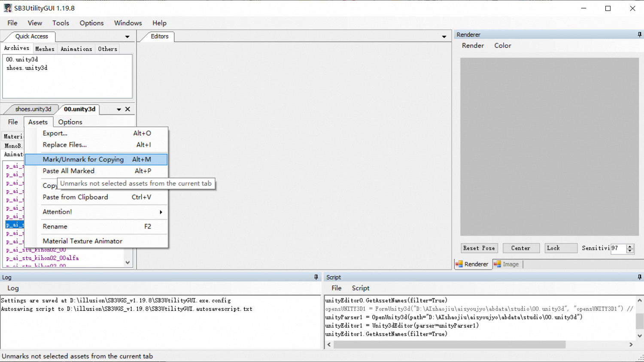Select the Renderer tab at bottom

click(472, 264)
